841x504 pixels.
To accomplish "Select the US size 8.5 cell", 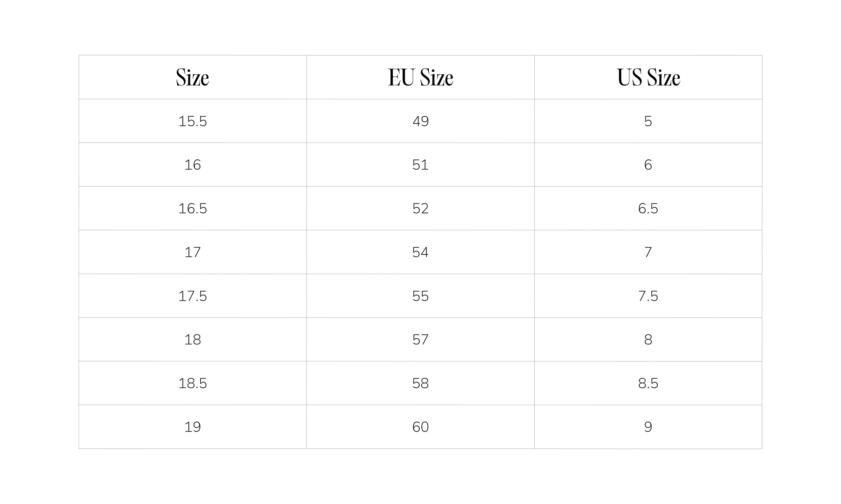I will tap(648, 383).
